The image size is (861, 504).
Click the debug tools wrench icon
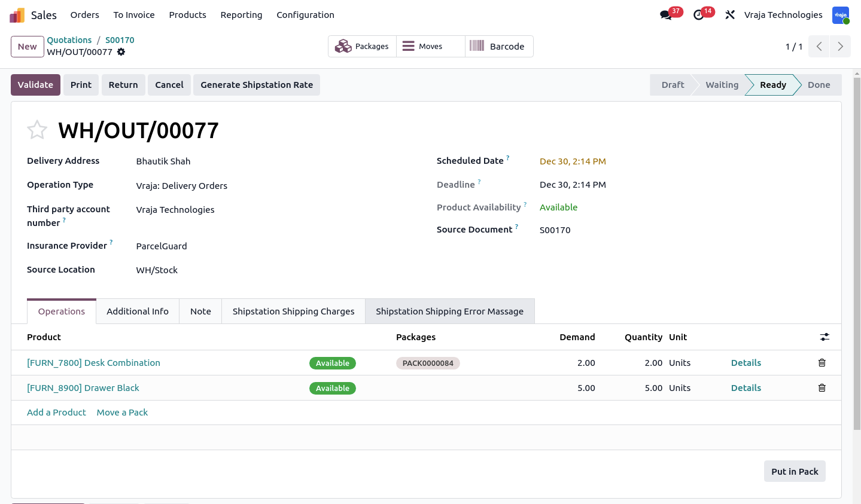729,15
